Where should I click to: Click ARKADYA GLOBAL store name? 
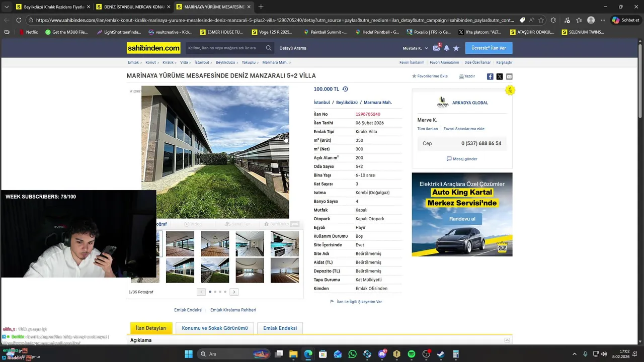[470, 103]
